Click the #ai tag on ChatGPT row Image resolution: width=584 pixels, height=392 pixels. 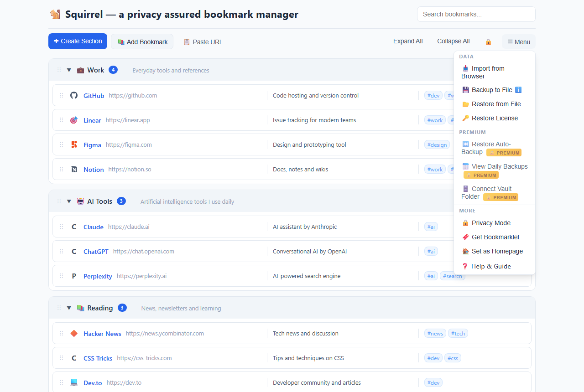click(x=431, y=251)
